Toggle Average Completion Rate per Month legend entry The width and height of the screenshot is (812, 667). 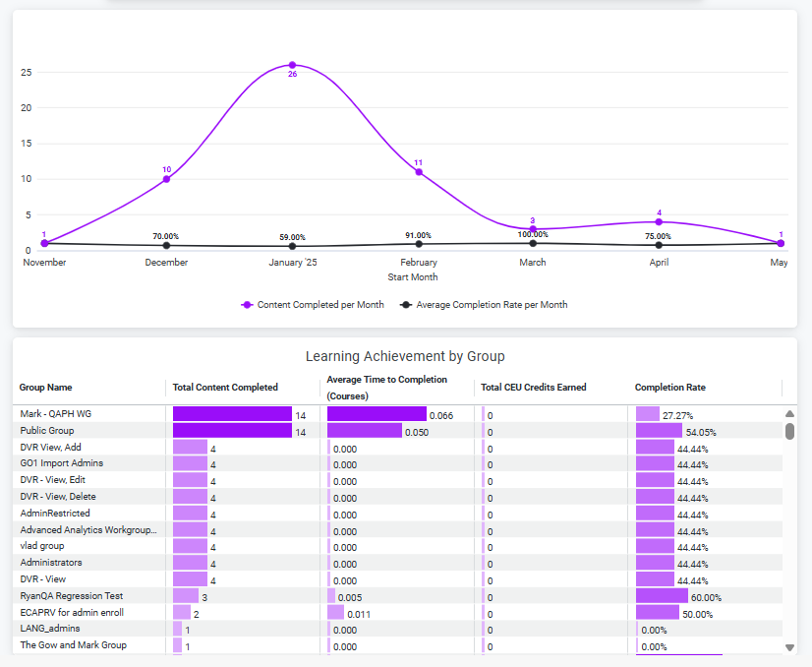(x=484, y=305)
